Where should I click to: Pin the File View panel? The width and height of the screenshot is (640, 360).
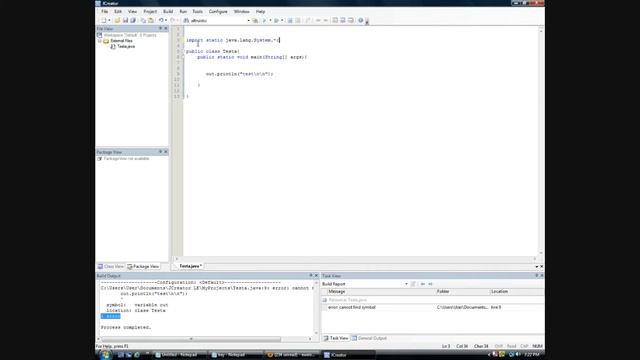point(160,28)
